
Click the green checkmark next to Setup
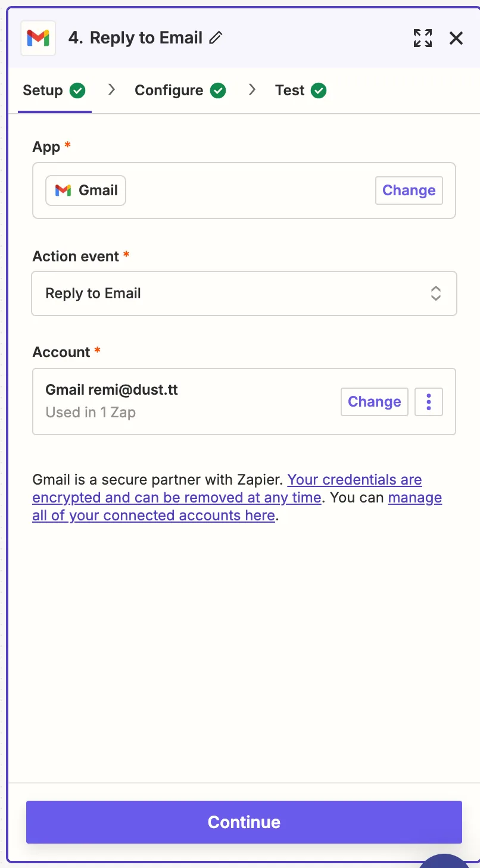tap(77, 90)
